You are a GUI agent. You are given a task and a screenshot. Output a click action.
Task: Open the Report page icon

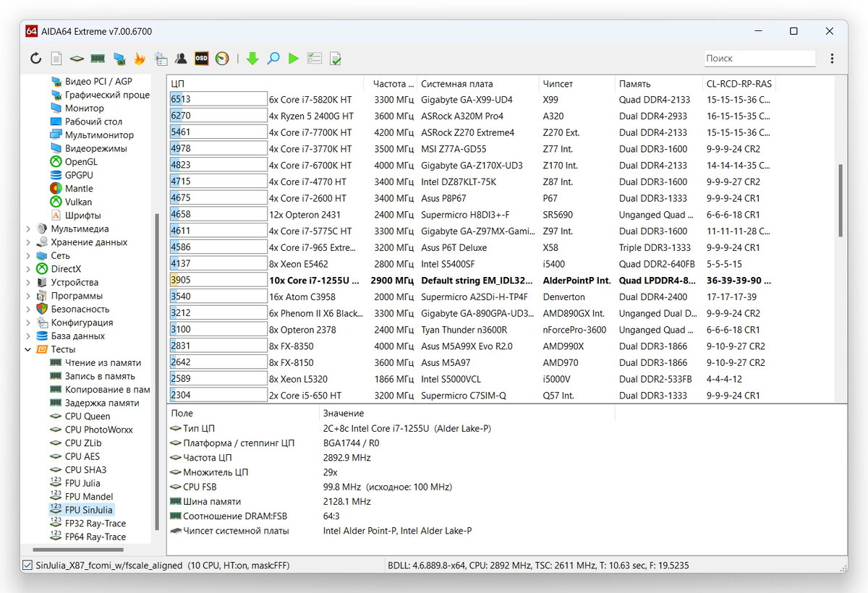pyautogui.click(x=56, y=59)
